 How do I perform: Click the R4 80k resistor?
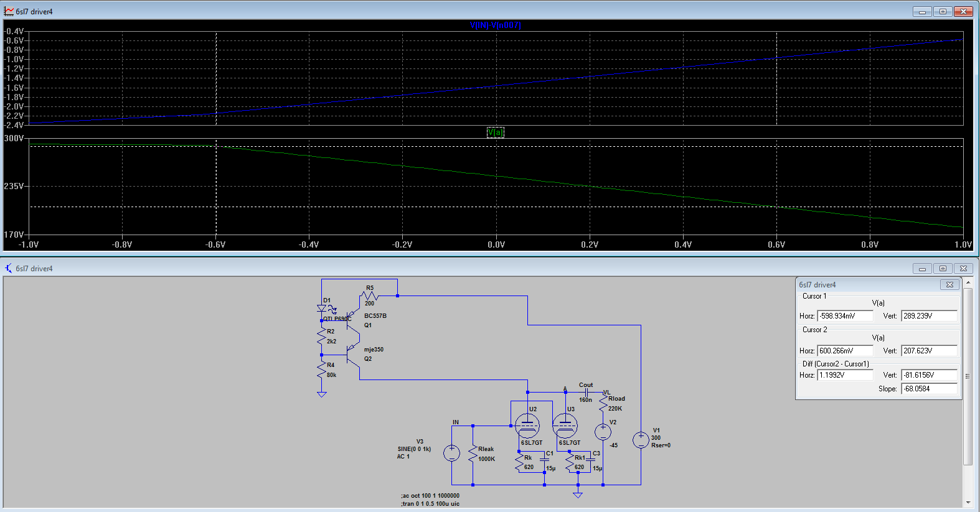tap(321, 370)
